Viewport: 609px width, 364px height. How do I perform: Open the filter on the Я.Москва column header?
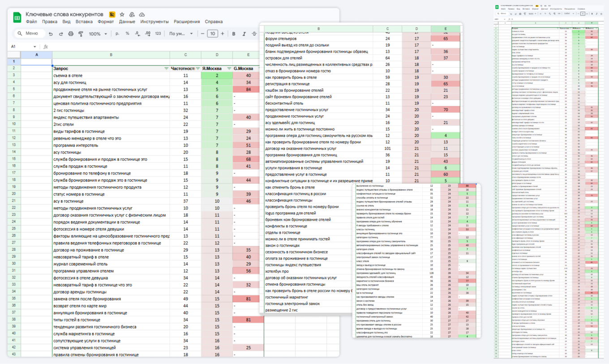click(229, 69)
